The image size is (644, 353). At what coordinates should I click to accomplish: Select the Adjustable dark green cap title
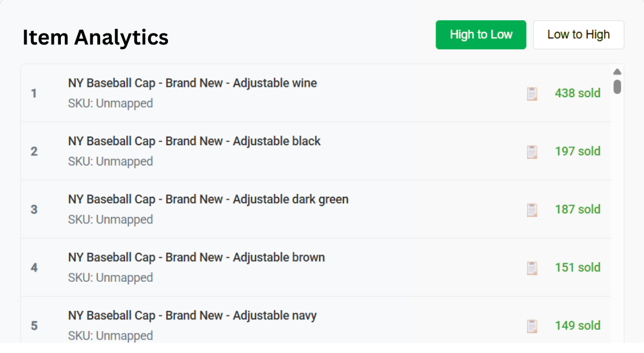(208, 199)
